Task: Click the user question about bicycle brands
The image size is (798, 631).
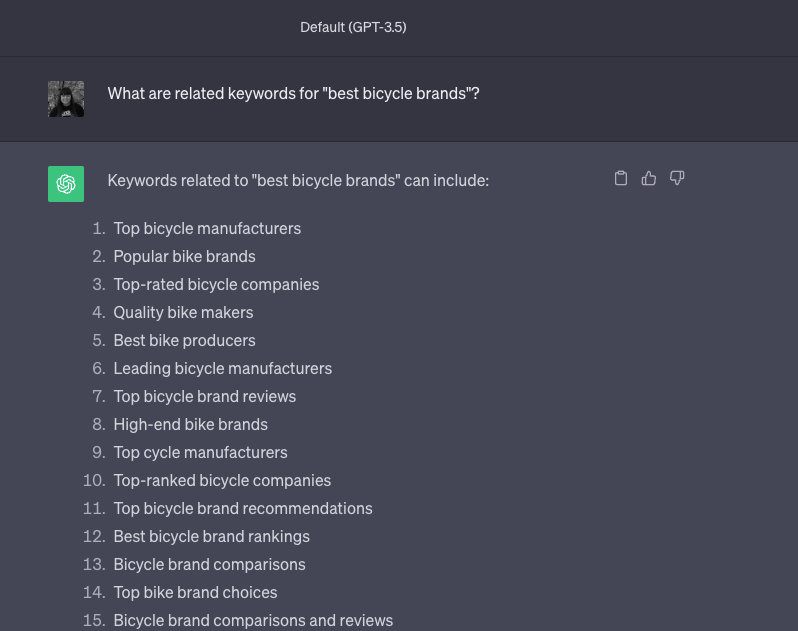Action: click(x=293, y=93)
